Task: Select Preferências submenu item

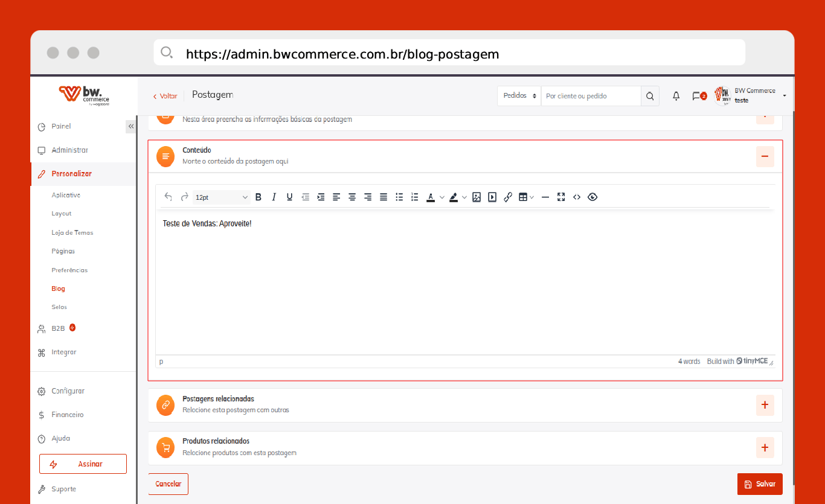Action: tap(69, 270)
